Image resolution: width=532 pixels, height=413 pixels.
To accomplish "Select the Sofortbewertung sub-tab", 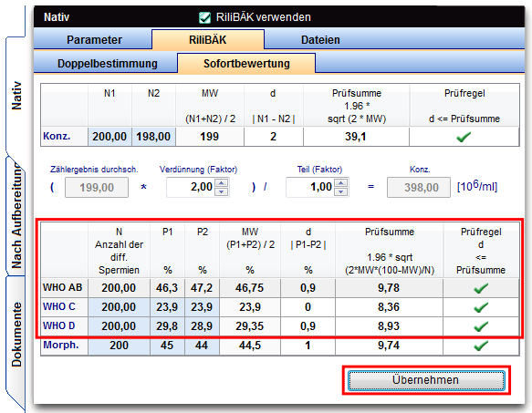I will point(246,64).
